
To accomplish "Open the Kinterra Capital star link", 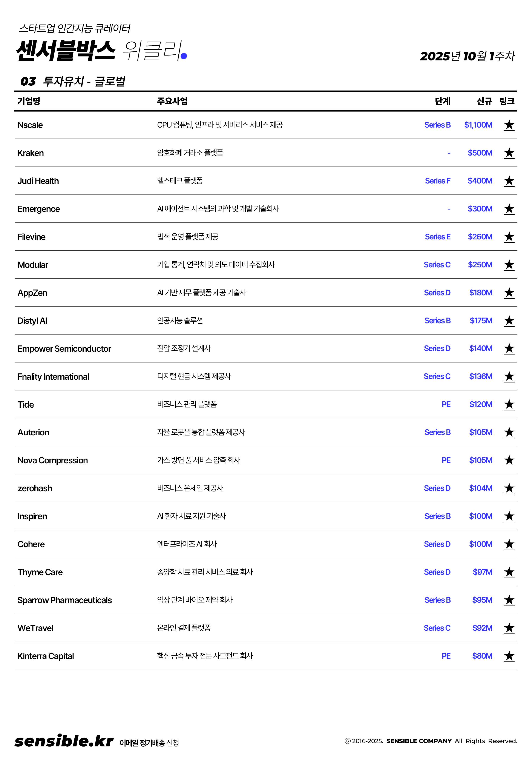I will [509, 656].
